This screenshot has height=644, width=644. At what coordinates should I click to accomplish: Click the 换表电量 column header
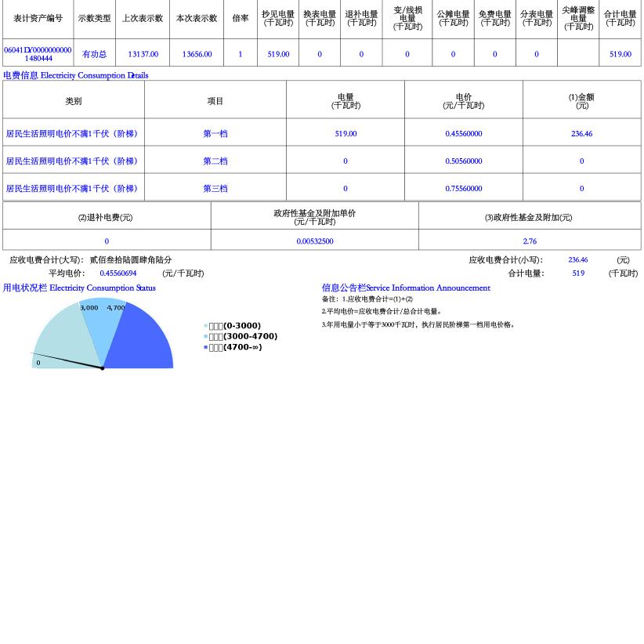tap(320, 19)
